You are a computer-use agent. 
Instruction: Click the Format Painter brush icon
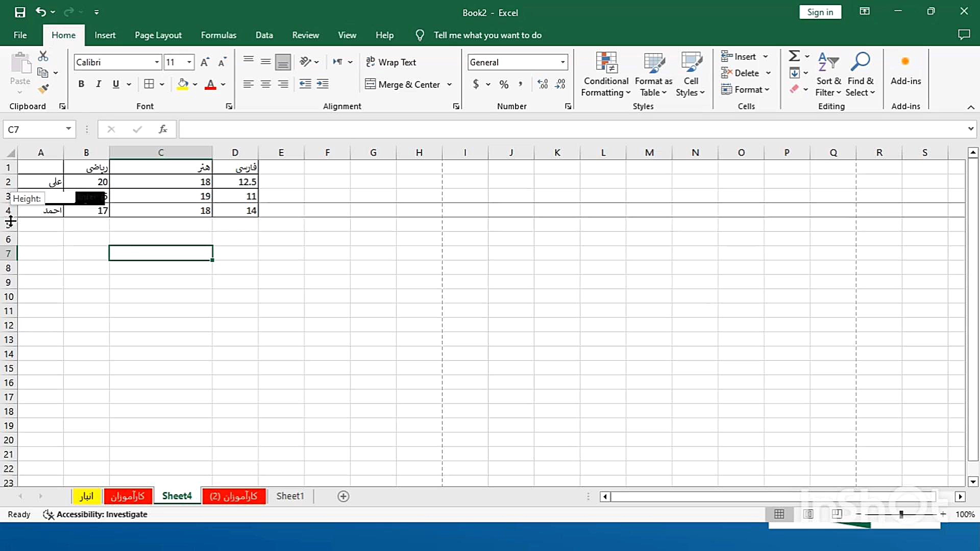coord(43,89)
